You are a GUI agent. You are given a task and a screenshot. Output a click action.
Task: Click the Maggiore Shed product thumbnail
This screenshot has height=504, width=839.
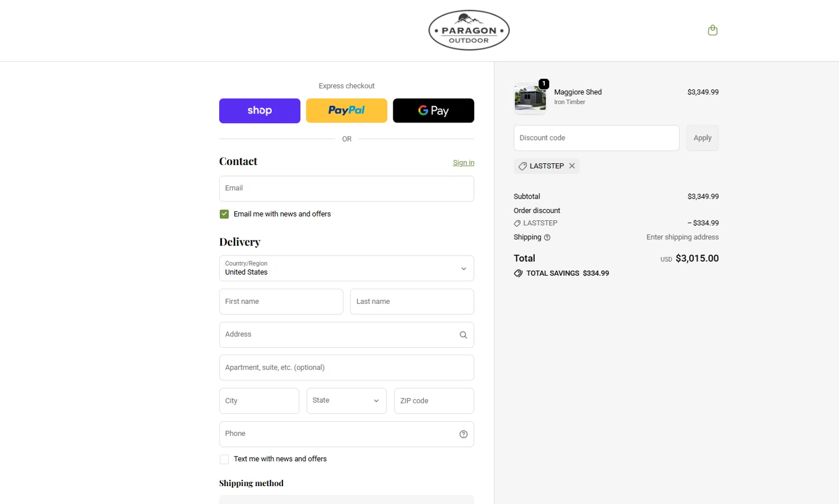point(530,98)
